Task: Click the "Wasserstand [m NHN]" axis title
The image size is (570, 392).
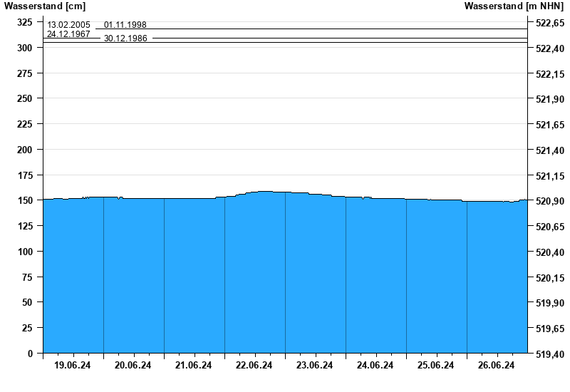Action: point(514,6)
